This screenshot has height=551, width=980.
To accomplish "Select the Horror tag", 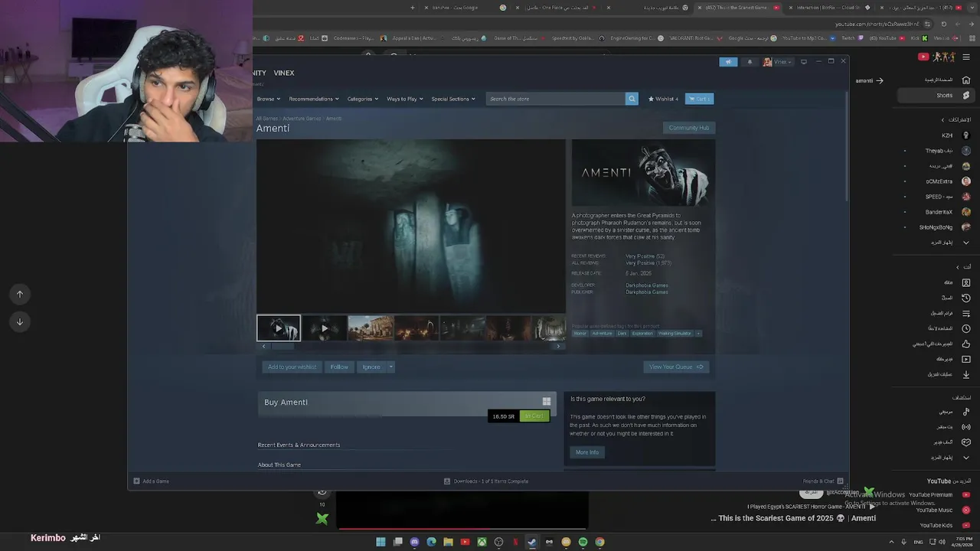I will pos(580,334).
